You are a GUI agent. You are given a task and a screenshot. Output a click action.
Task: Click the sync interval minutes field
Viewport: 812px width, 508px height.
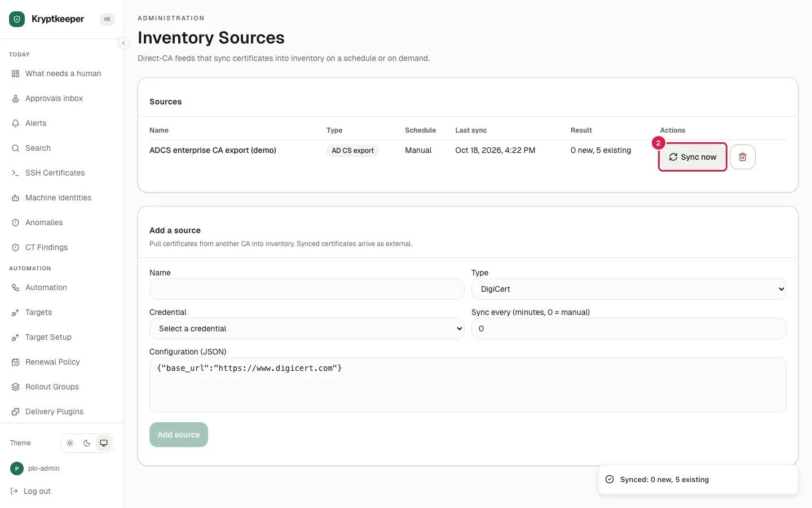629,329
